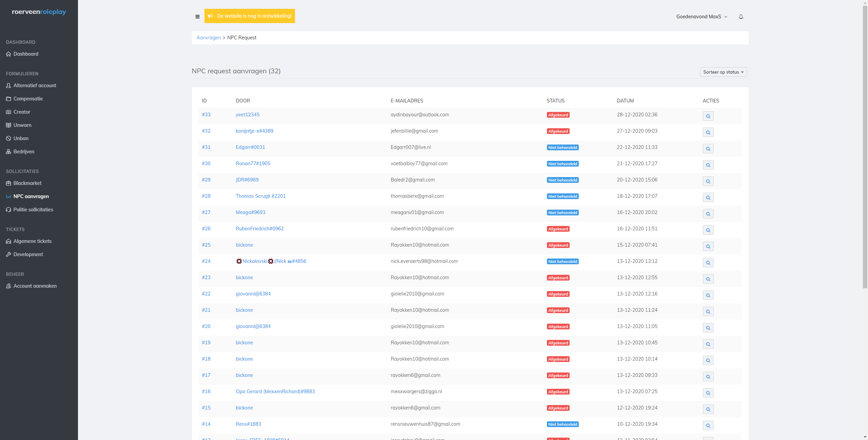Open Dashboard from the sidebar
Screen dimensions: 868x440
pos(26,54)
